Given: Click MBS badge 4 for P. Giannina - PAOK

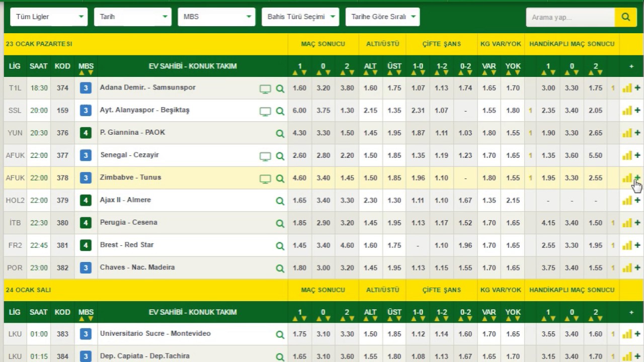Looking at the screenshot, I should click(x=86, y=133).
